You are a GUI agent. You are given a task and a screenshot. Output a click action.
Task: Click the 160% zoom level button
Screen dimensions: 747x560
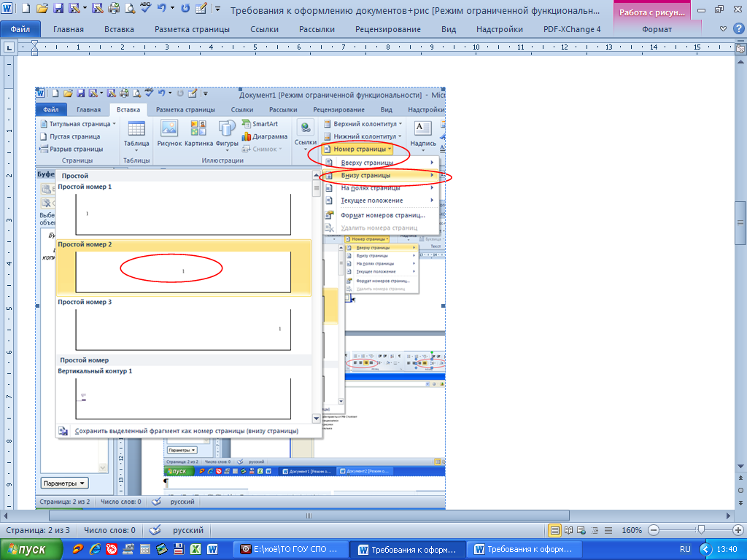pos(632,530)
